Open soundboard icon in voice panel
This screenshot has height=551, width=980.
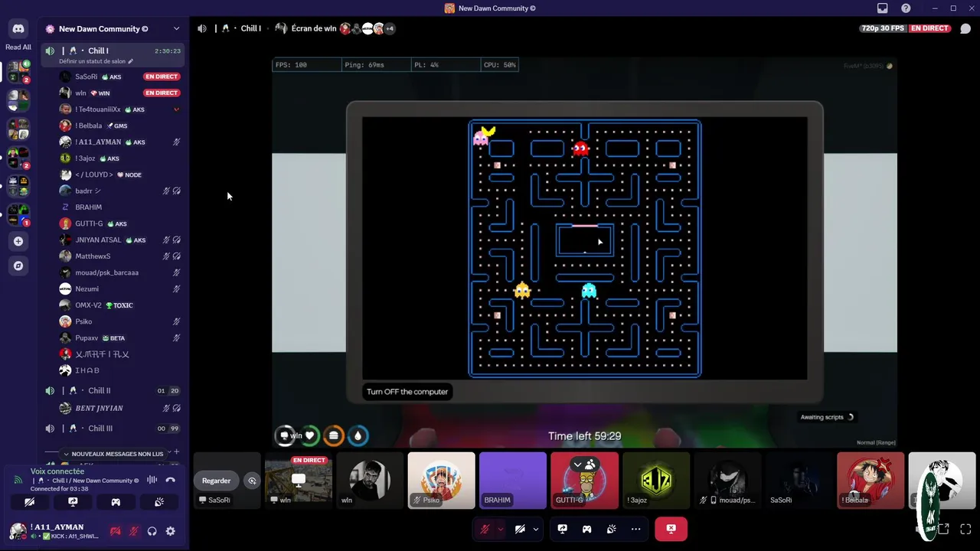159,502
